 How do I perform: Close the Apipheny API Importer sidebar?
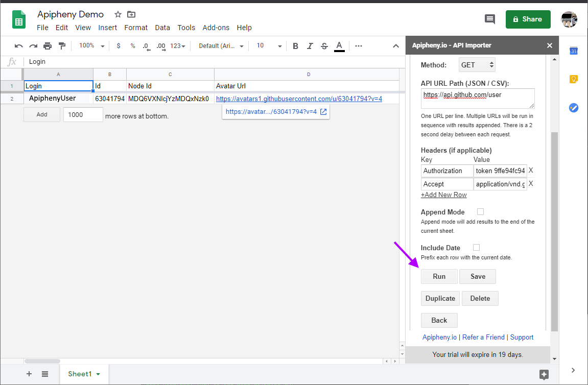point(550,45)
